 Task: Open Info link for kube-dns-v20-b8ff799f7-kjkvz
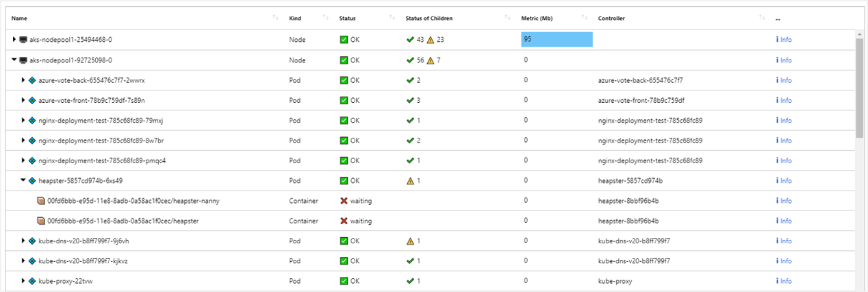784,261
